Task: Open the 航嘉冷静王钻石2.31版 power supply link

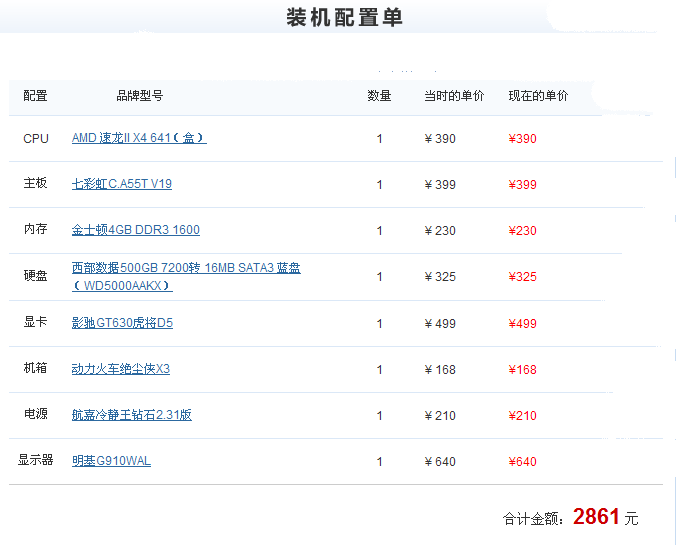Action: [132, 415]
